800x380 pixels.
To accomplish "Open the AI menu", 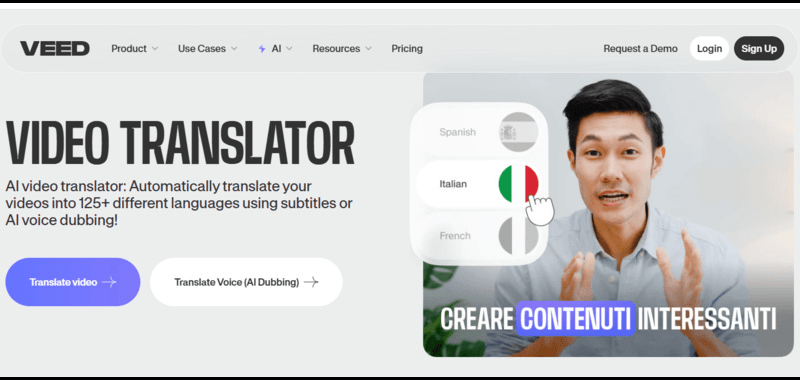I will pos(276,49).
